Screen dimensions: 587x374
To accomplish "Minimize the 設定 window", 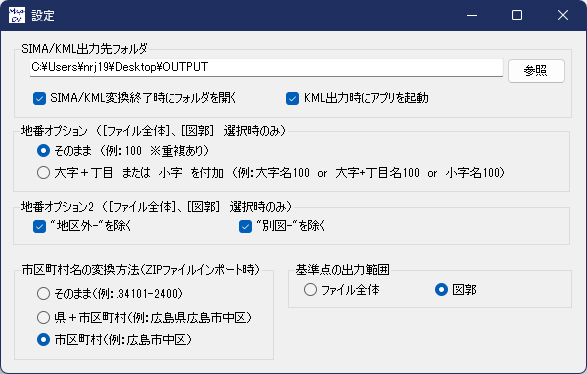I will tap(472, 15).
